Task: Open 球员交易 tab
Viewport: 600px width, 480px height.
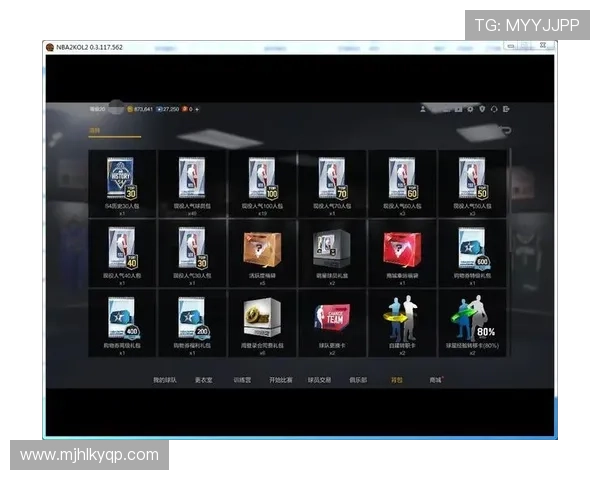Action: point(320,380)
